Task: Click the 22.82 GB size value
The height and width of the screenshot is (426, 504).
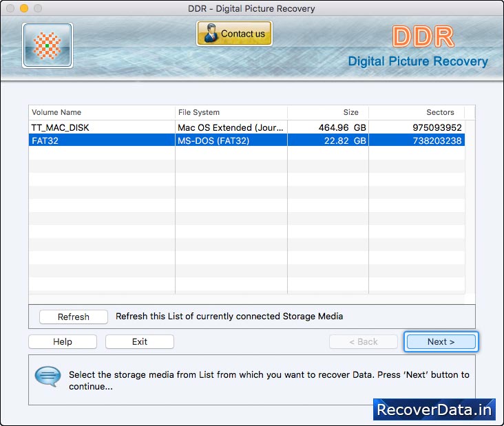Action: pos(345,140)
